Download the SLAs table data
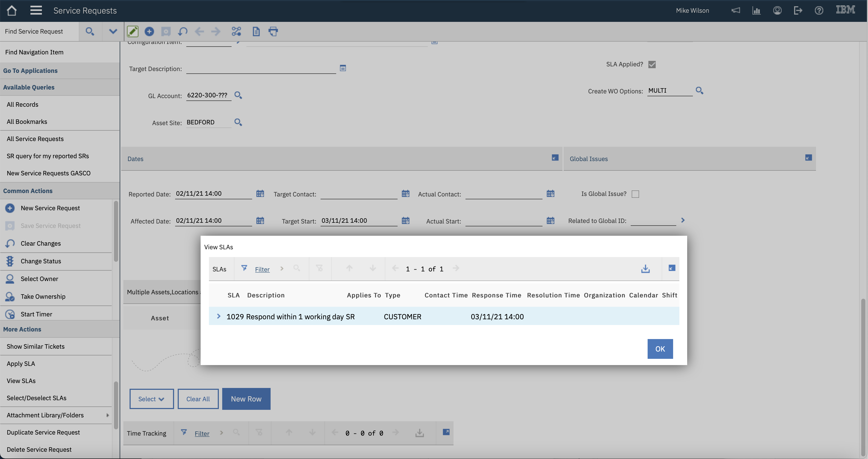The width and height of the screenshot is (868, 459). [x=645, y=269]
